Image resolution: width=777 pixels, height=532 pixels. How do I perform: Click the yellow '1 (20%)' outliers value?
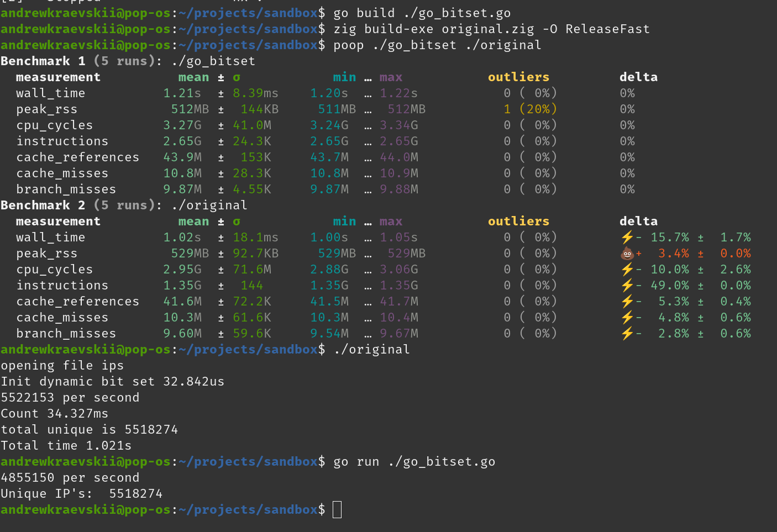point(529,109)
